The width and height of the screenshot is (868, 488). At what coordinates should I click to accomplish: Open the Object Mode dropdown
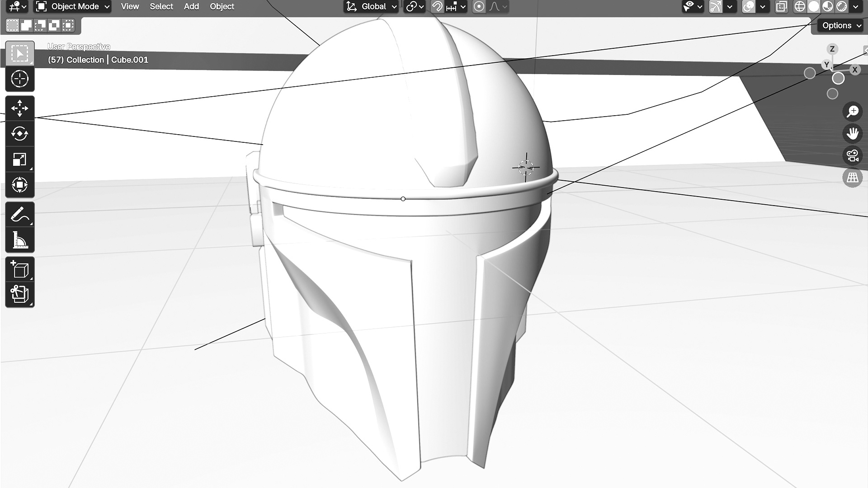[73, 7]
